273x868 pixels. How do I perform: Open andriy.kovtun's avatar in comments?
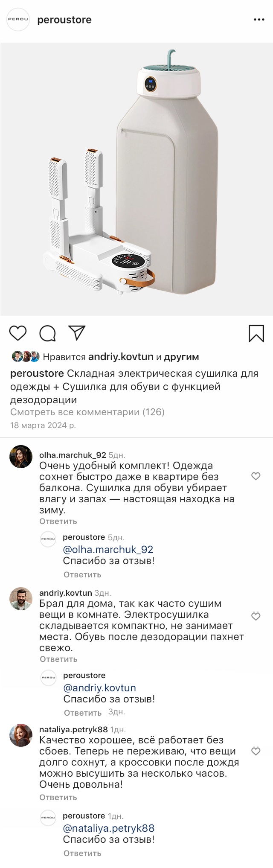coord(21,599)
